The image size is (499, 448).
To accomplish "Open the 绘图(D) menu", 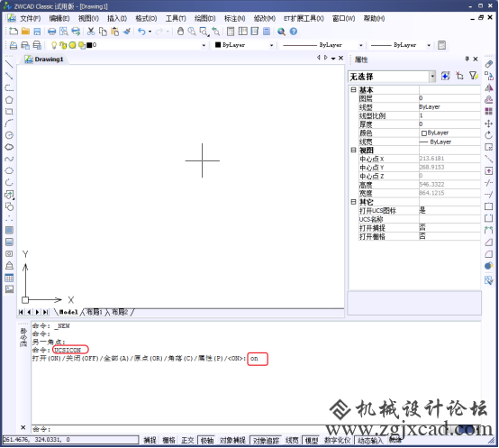I will coord(205,18).
